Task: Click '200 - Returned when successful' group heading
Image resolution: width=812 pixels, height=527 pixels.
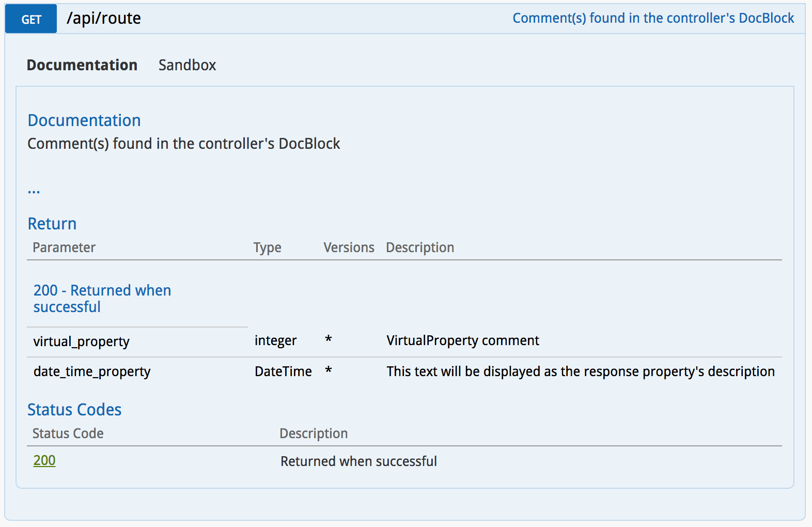Action: pos(102,299)
